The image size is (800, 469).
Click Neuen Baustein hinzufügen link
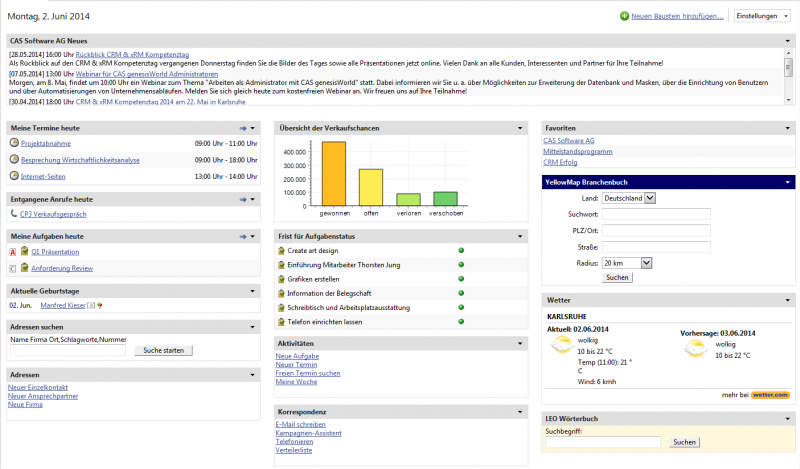tap(677, 16)
